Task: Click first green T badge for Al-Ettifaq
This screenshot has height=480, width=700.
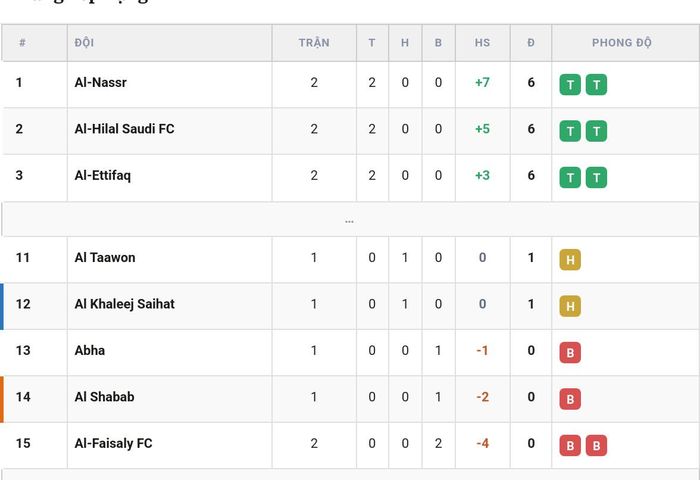Action: [x=570, y=177]
